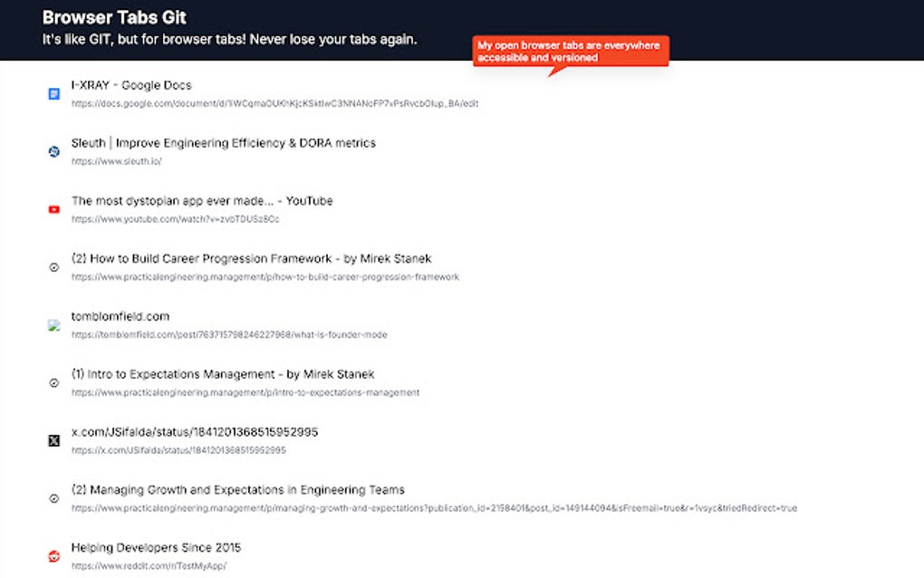The width and height of the screenshot is (924, 578).
Task: Click the Google Docs favicon for I-XRAY
Action: [x=53, y=93]
